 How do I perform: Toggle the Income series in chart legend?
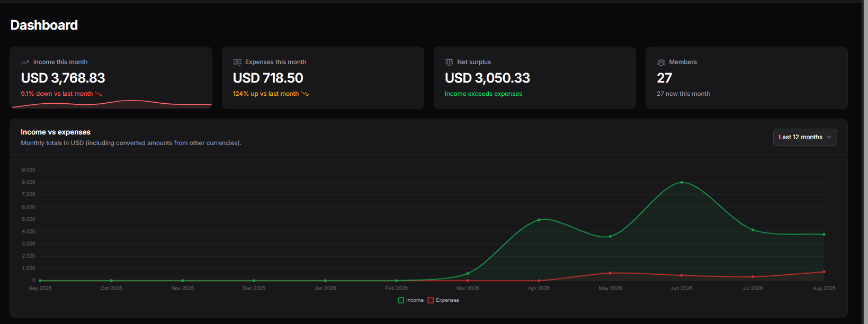[x=410, y=300]
